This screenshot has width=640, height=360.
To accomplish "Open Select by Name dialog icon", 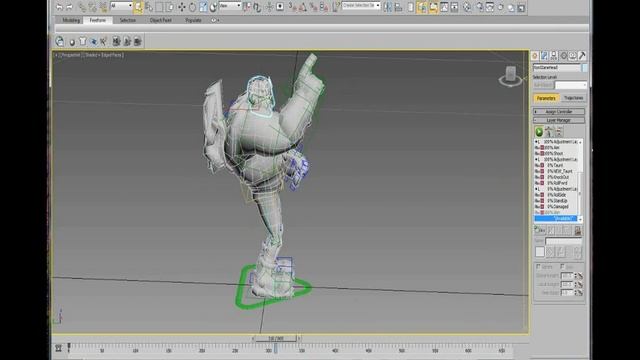I will (149, 7).
